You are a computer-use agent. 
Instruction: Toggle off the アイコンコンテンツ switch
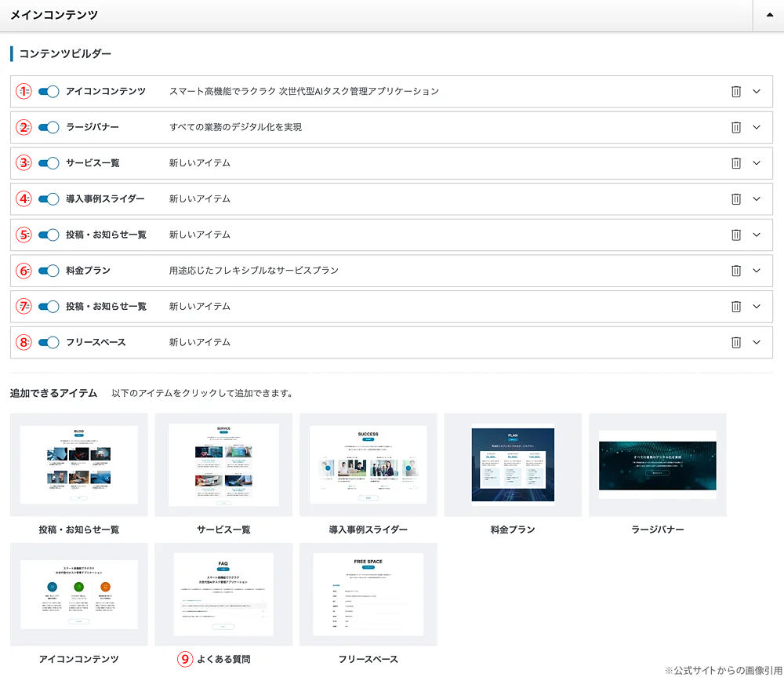click(49, 91)
